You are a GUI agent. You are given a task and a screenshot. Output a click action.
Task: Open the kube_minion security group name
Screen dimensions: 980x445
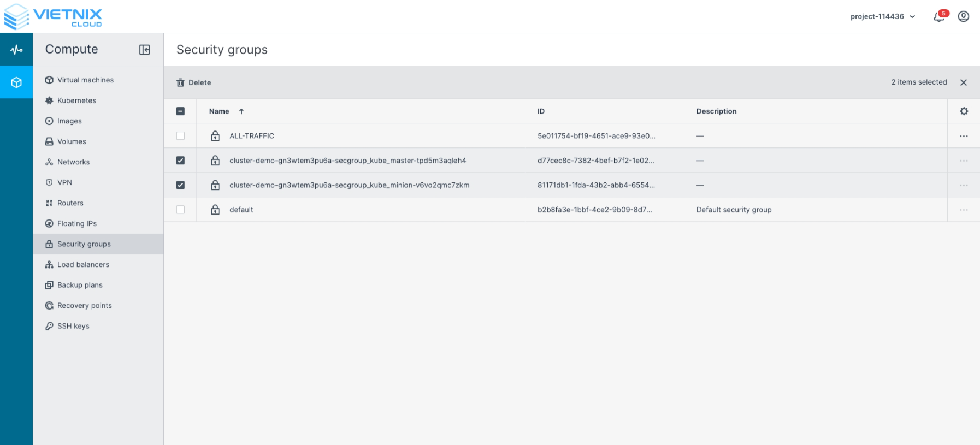[x=349, y=185]
